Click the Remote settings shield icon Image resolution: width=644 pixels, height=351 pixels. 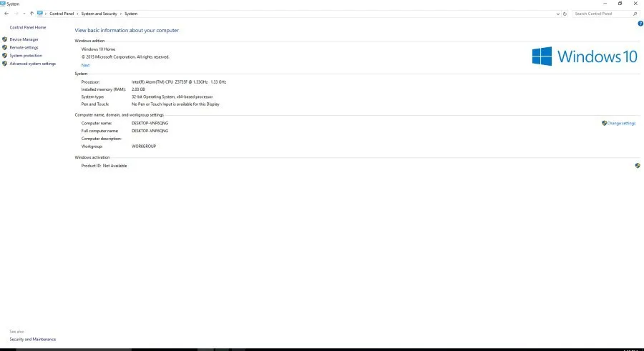click(4, 48)
